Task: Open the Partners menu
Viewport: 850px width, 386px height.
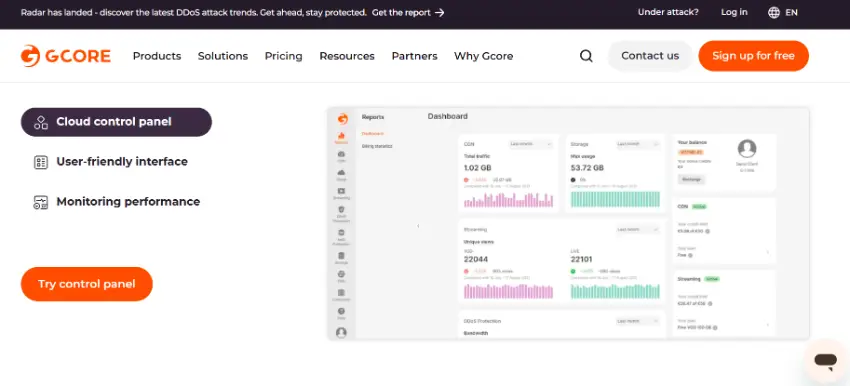Action: click(415, 56)
